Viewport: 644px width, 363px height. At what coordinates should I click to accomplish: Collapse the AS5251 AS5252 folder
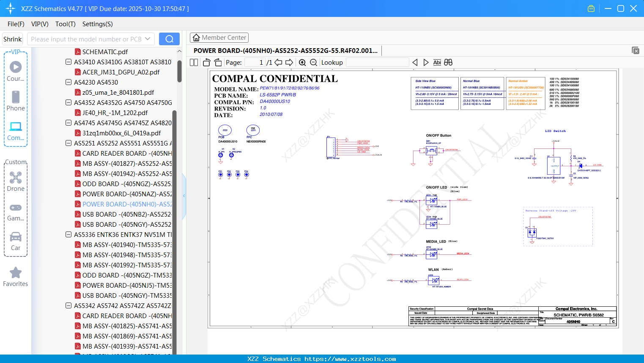69,143
